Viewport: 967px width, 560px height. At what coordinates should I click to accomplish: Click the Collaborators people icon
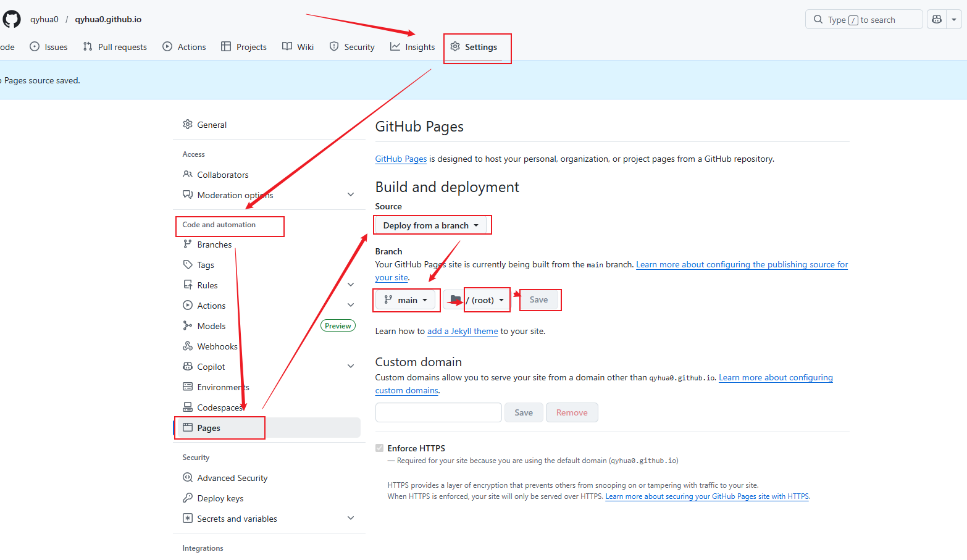tap(188, 175)
